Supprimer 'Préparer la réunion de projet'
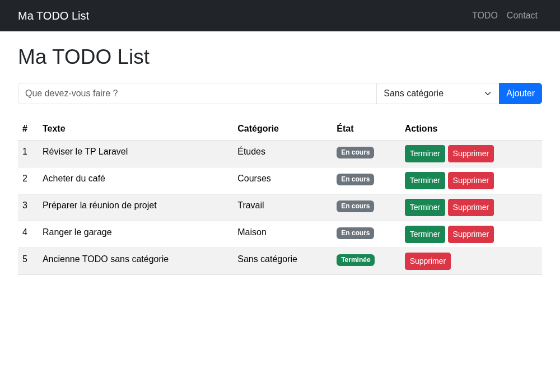This screenshot has width=560, height=392. (x=471, y=207)
